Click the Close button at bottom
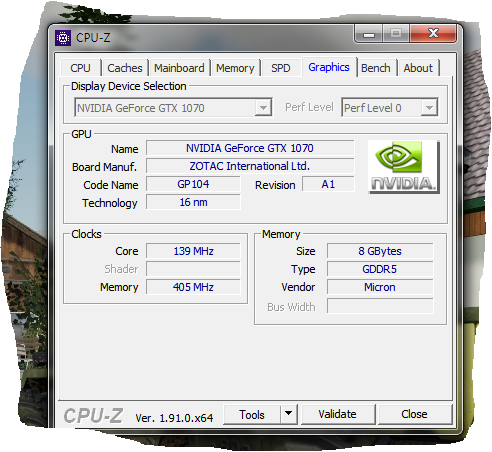 [414, 414]
